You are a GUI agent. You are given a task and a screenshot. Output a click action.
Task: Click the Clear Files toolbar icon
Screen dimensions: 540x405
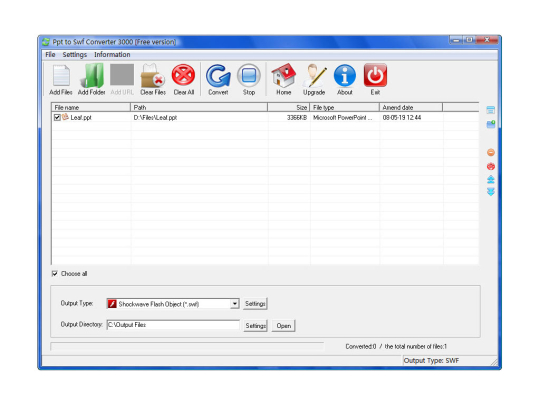(153, 75)
